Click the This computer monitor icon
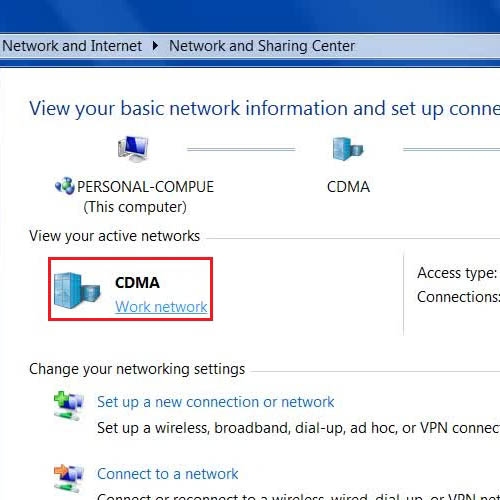The height and width of the screenshot is (500, 500). (133, 149)
